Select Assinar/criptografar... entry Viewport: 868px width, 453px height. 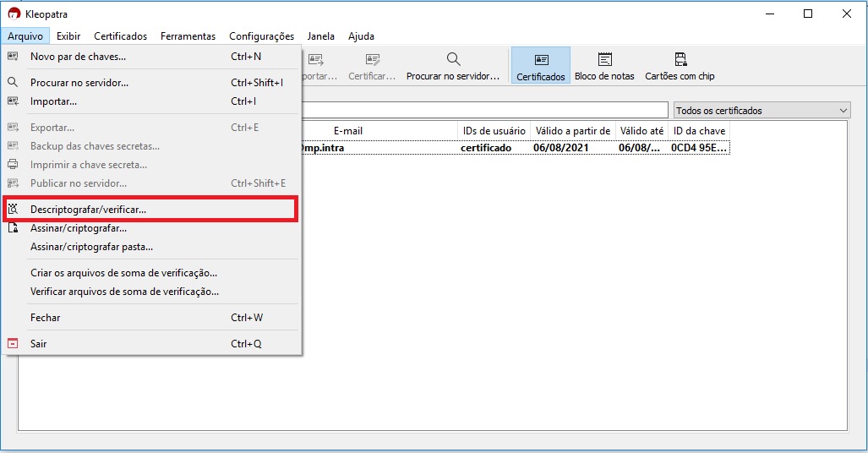151,228
